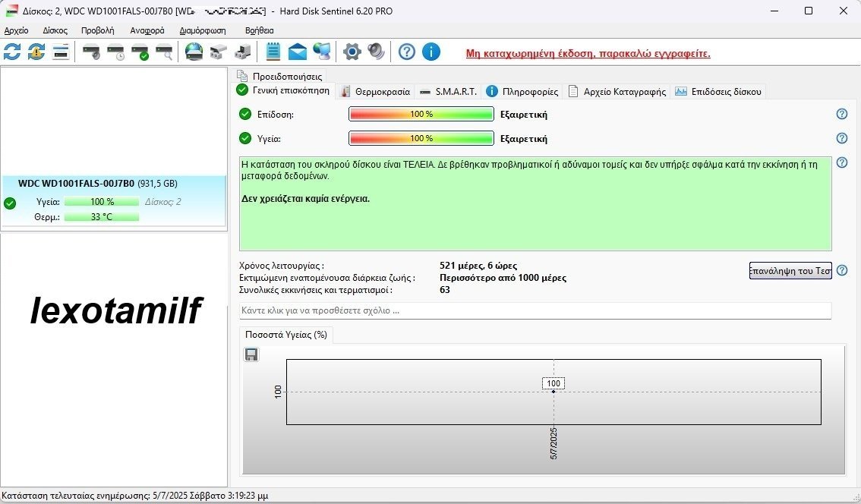Open the report via the notepad icon
This screenshot has width=861, height=504.
click(x=273, y=52)
